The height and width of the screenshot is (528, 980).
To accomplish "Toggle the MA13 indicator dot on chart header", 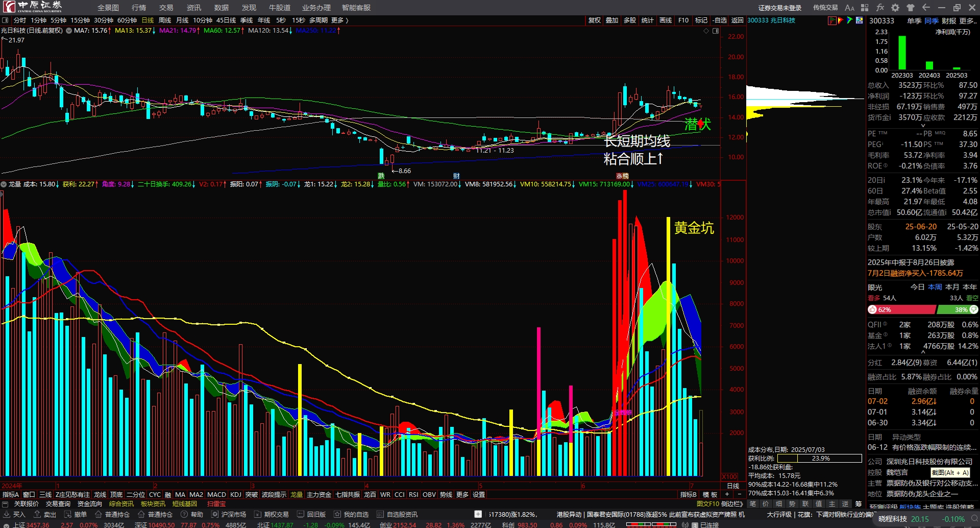I will 69,31.
